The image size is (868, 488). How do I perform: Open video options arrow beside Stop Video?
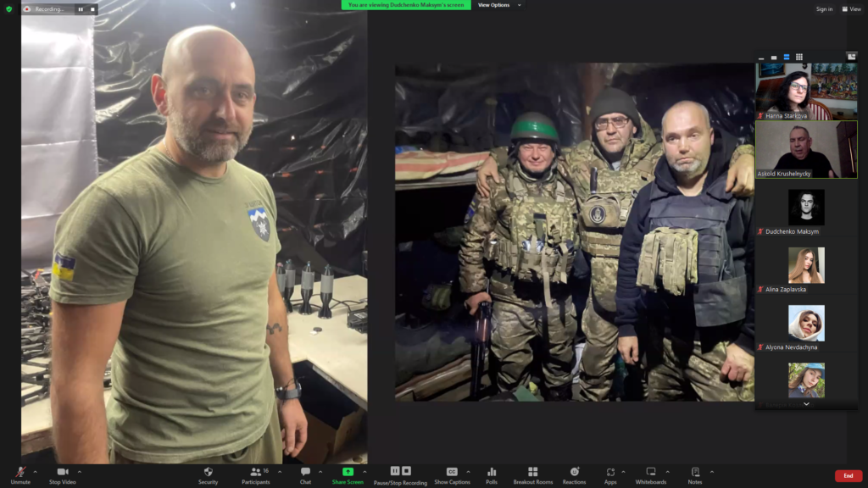80,472
